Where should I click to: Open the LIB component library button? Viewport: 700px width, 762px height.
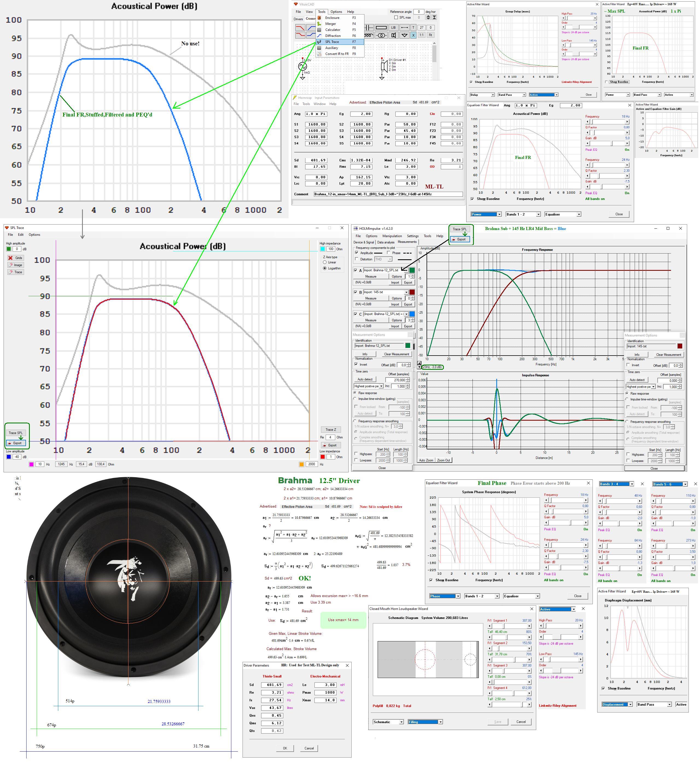(393, 28)
